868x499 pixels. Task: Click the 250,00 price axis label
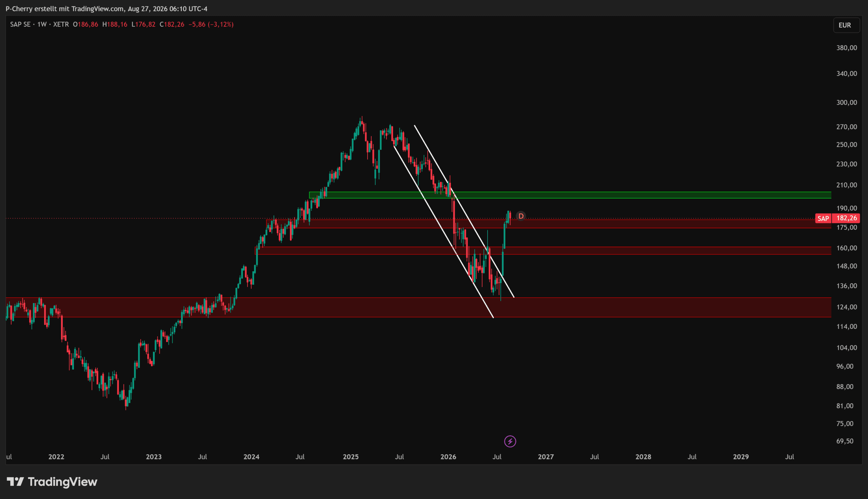(x=846, y=145)
